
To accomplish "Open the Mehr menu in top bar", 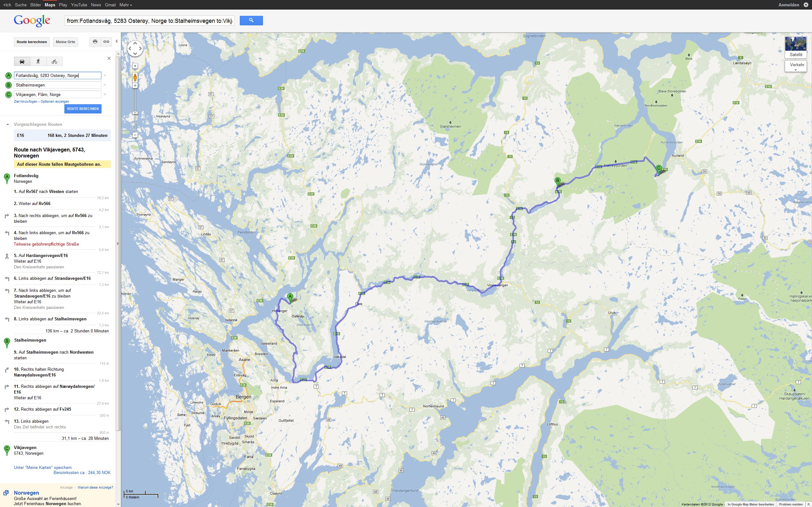I will tap(126, 5).
